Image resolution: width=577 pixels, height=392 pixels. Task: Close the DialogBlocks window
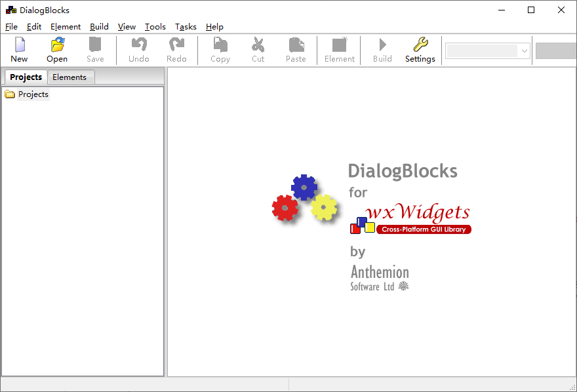561,10
